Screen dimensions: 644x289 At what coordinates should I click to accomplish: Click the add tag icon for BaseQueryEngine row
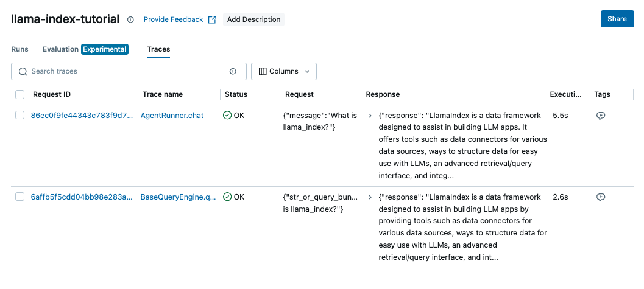point(601,197)
